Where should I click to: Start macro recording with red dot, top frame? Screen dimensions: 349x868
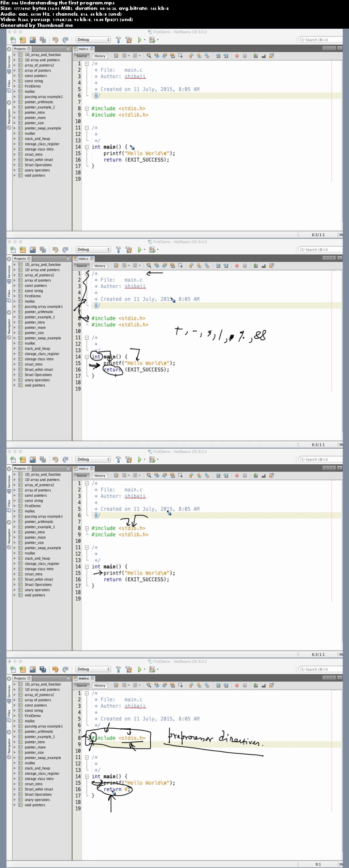click(237, 56)
